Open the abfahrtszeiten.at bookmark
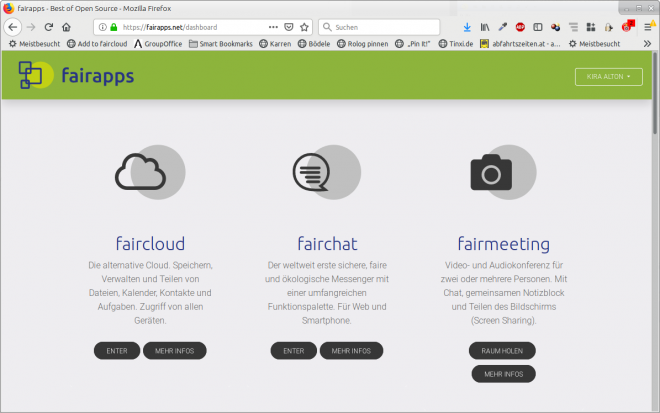 520,44
